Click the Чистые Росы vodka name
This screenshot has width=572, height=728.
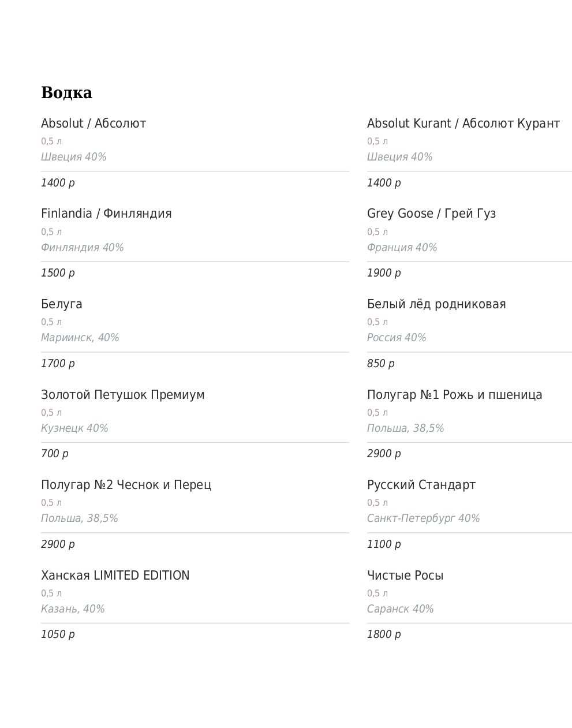(x=405, y=576)
